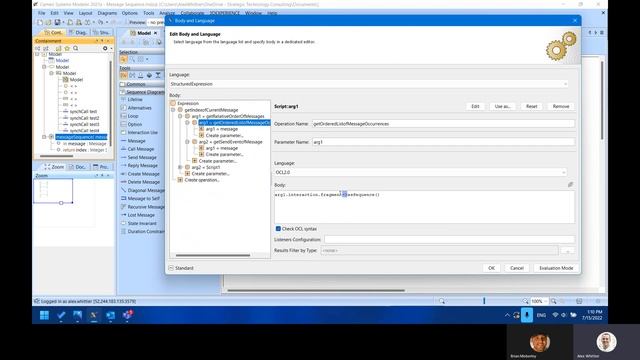Choose the Message to Self tool
640x360 pixels.
pos(140,198)
